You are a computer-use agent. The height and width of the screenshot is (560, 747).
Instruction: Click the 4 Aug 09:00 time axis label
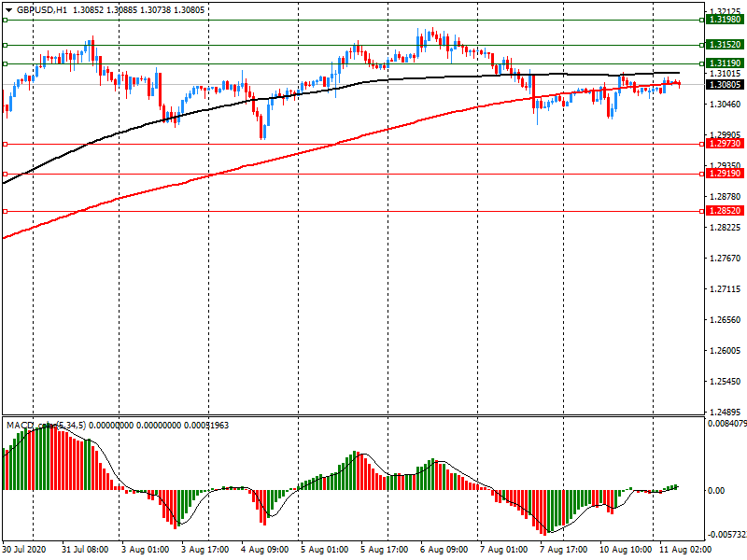264,550
